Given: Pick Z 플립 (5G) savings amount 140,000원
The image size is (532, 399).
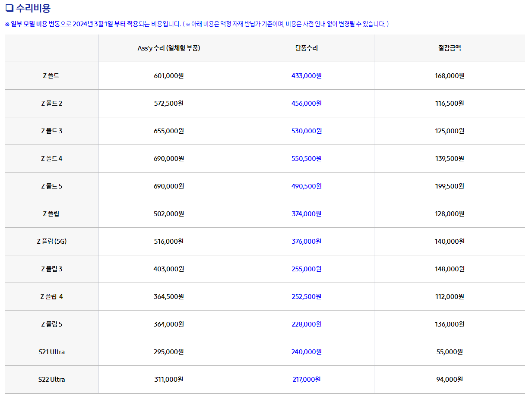Looking at the screenshot, I should (450, 242).
